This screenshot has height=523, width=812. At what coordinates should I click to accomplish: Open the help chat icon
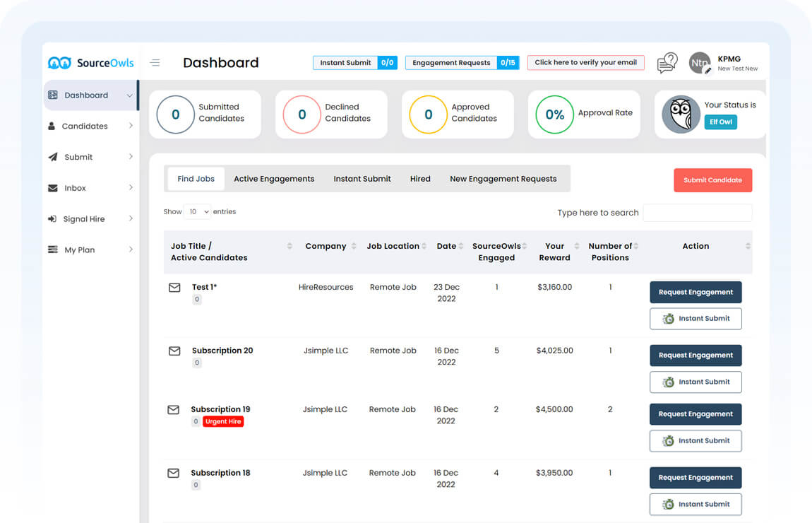pos(667,63)
